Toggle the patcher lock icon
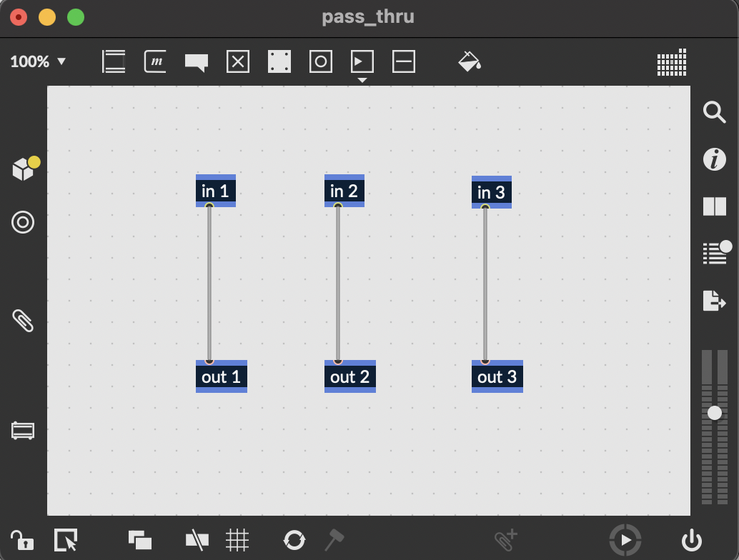This screenshot has width=739, height=560. [x=21, y=540]
